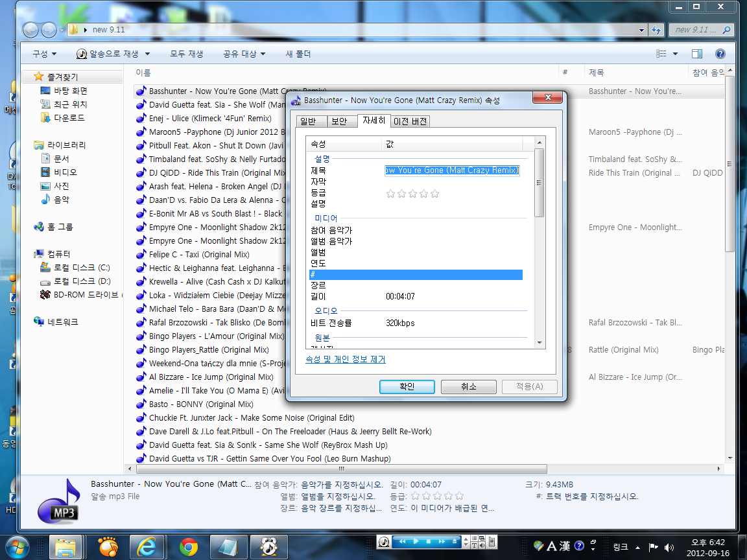
Task: Select the 자세히 tab
Action: tap(374, 121)
